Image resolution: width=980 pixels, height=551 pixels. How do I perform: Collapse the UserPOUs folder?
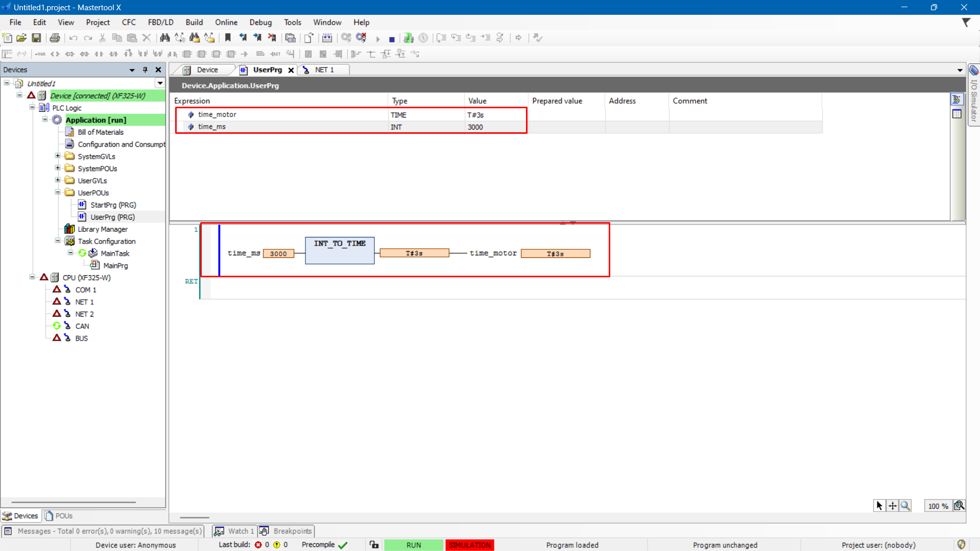(x=58, y=193)
